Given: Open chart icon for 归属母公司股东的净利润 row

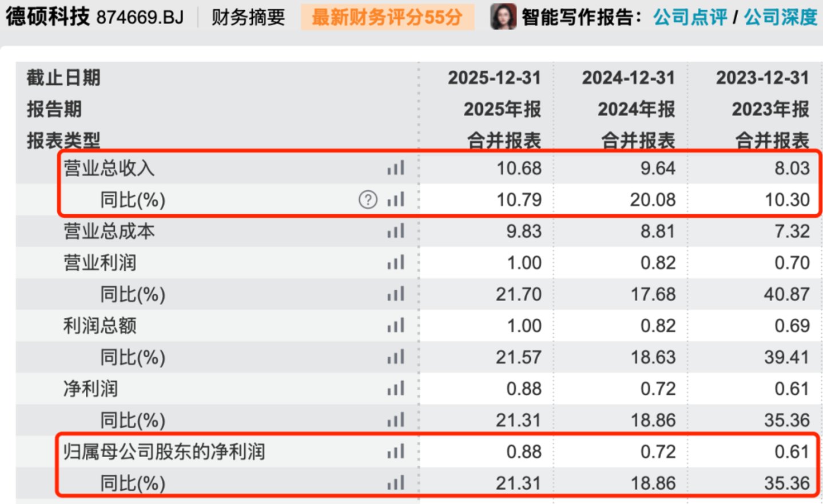Looking at the screenshot, I should [x=396, y=451].
